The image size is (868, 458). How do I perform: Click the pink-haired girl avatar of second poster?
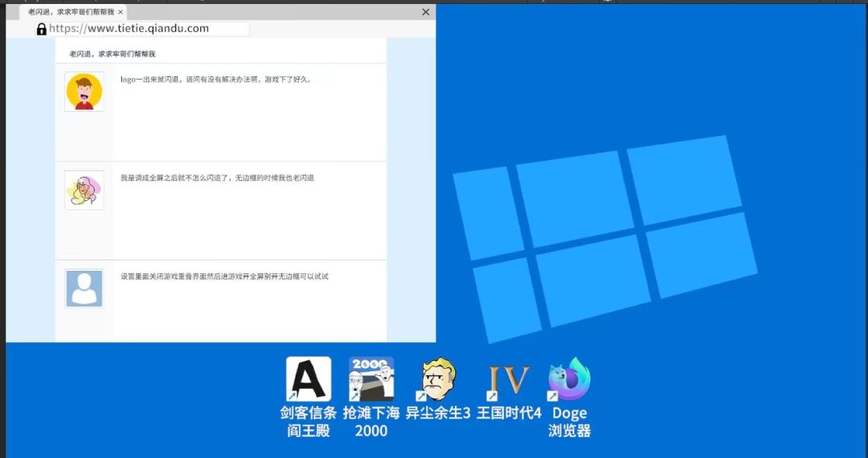[x=84, y=190]
